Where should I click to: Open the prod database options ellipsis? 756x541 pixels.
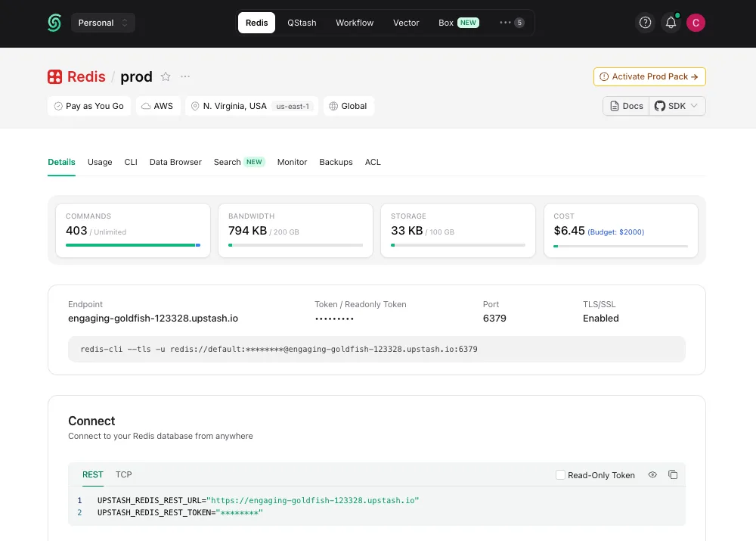[185, 76]
